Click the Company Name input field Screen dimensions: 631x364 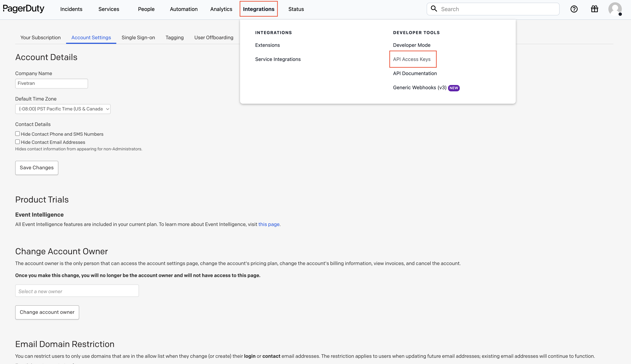click(x=52, y=83)
